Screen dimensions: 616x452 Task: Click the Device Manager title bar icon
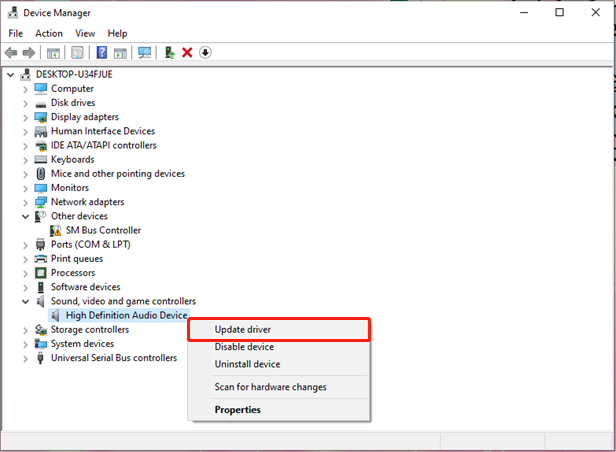pos(13,13)
